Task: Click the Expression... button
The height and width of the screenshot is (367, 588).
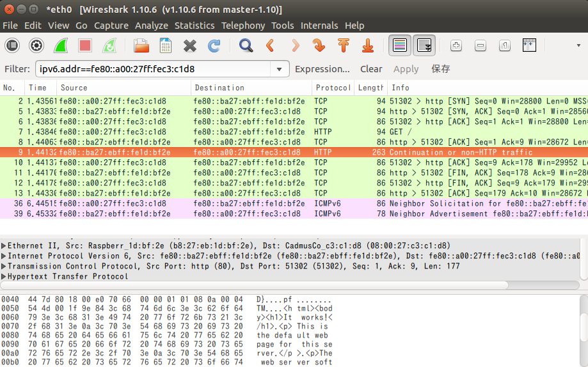Action: click(322, 69)
